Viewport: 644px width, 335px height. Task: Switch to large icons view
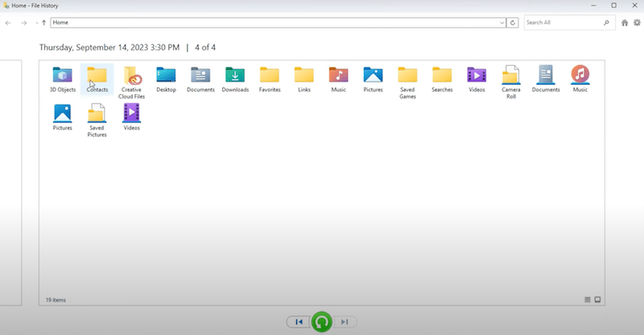pos(597,300)
